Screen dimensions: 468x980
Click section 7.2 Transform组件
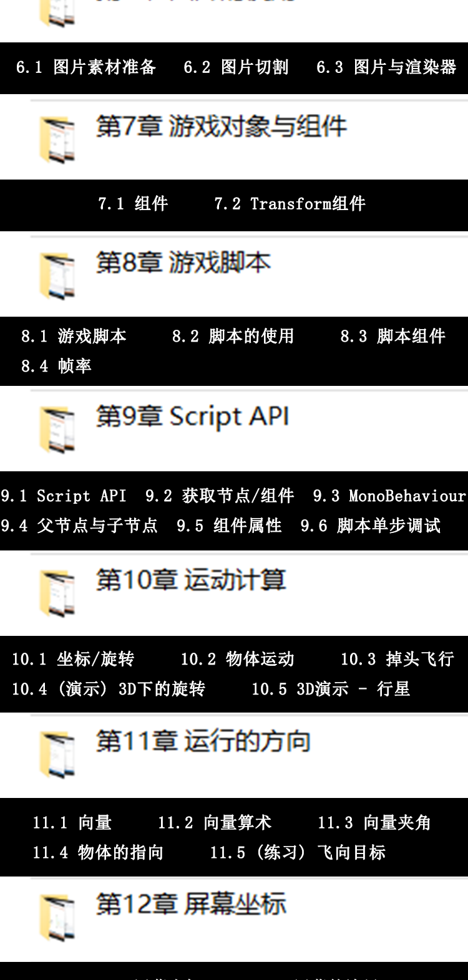click(x=290, y=203)
